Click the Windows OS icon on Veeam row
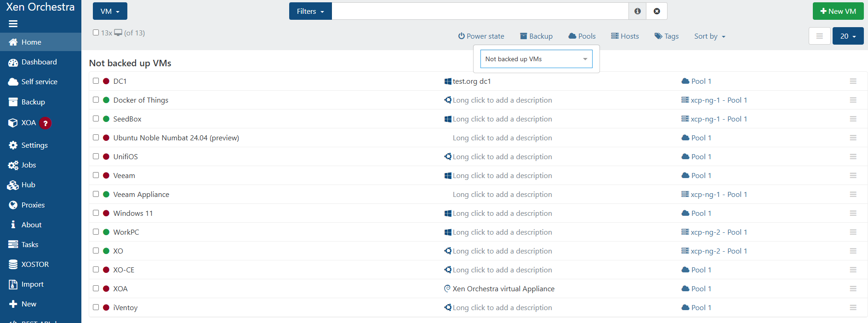Screen dimensions: 868x323 click(x=448, y=175)
